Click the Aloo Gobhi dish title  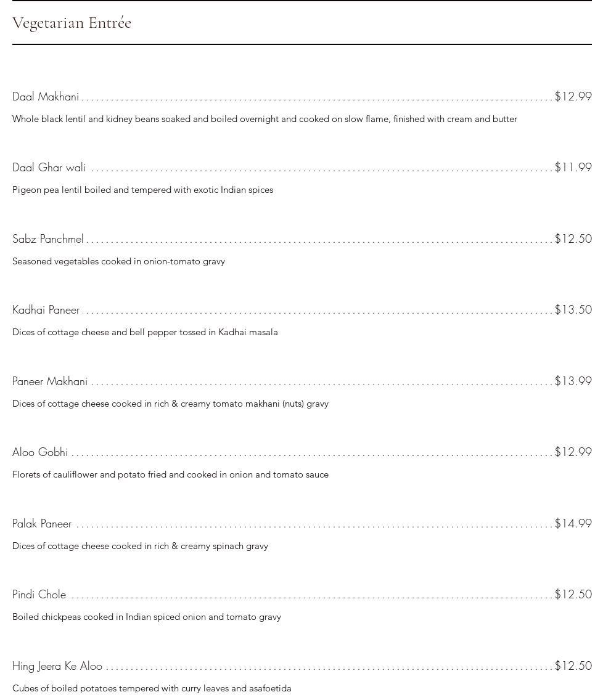[40, 452]
